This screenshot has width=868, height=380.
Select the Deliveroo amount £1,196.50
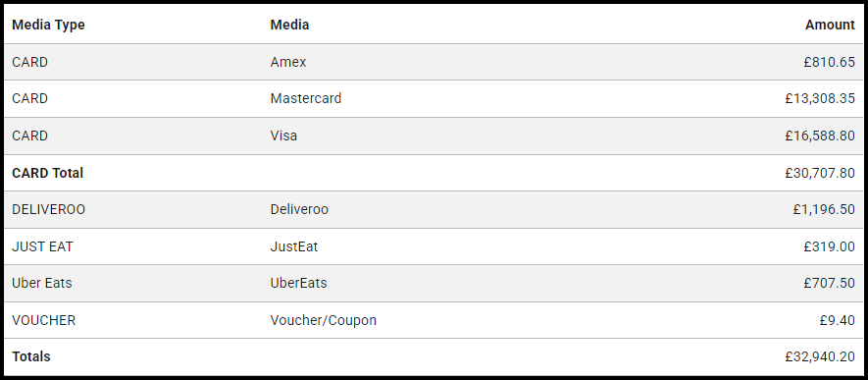click(824, 209)
